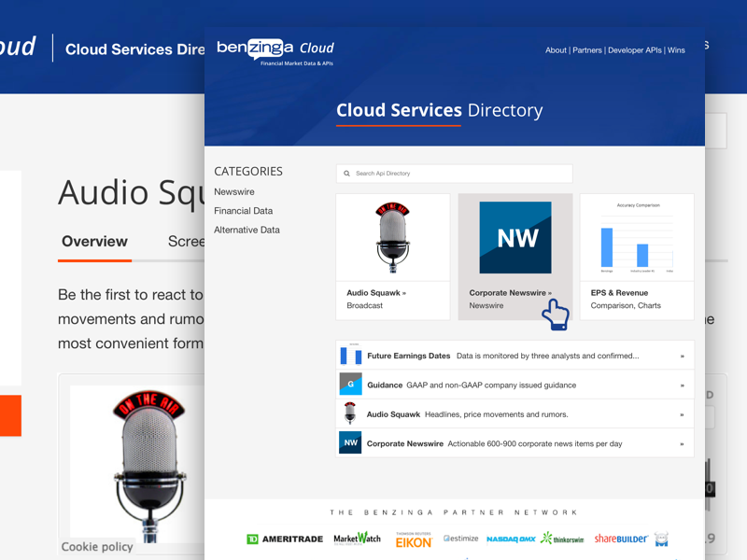Open the MarketWatch partner logo
The height and width of the screenshot is (560, 747).
pyautogui.click(x=357, y=539)
